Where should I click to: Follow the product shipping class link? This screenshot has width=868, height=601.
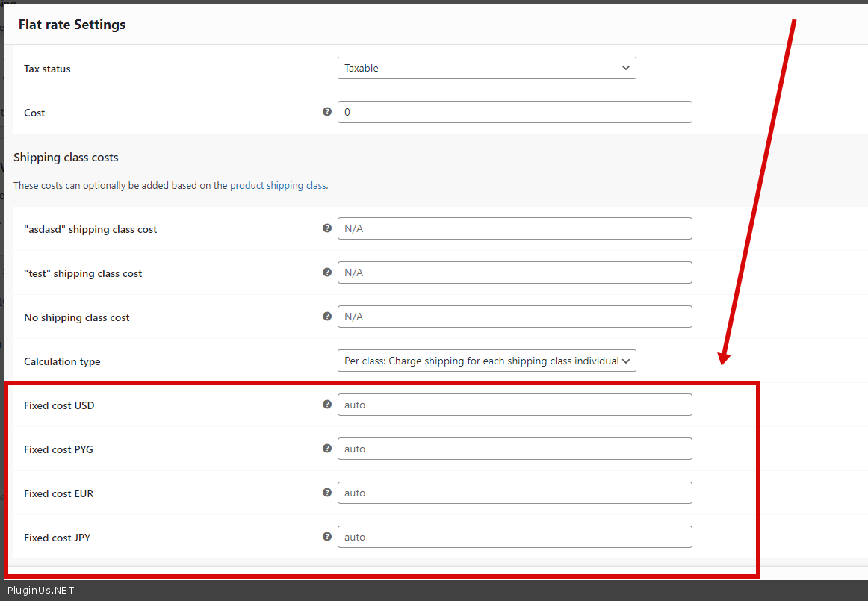pos(278,185)
